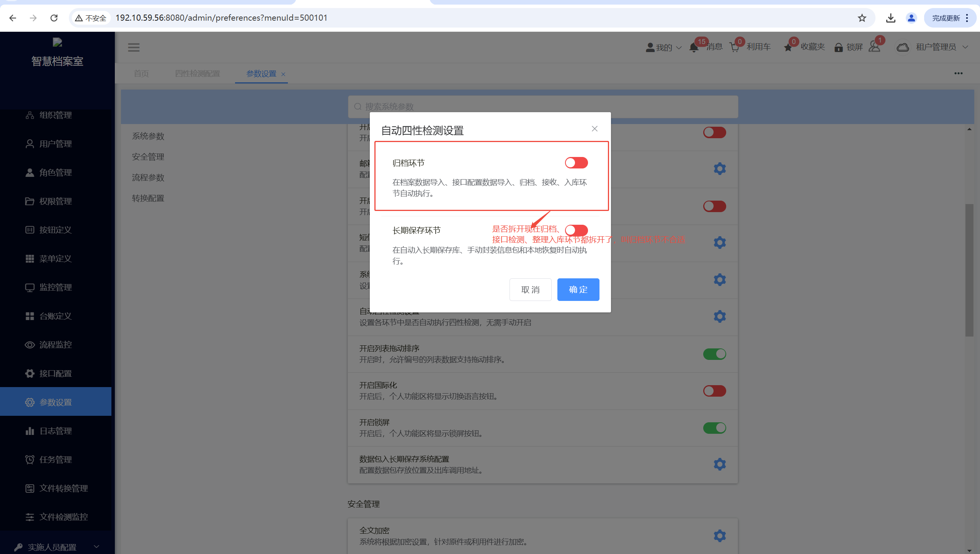Reload the browser page
Screen dimensions: 980x554
point(54,18)
